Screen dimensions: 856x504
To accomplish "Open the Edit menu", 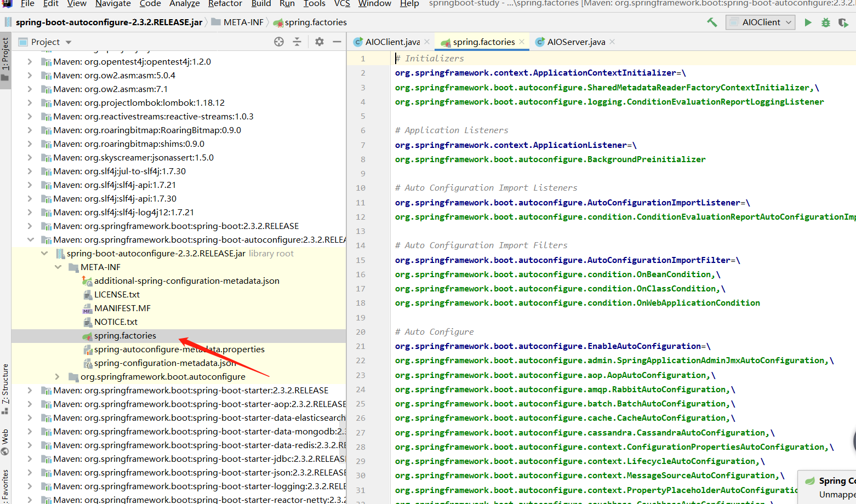I will click(51, 3).
